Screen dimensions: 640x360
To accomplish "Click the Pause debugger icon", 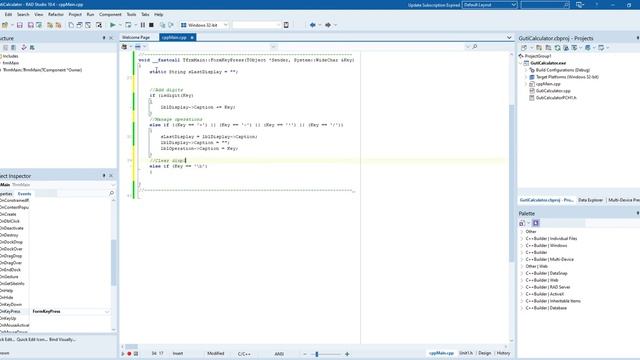I will [142, 25].
